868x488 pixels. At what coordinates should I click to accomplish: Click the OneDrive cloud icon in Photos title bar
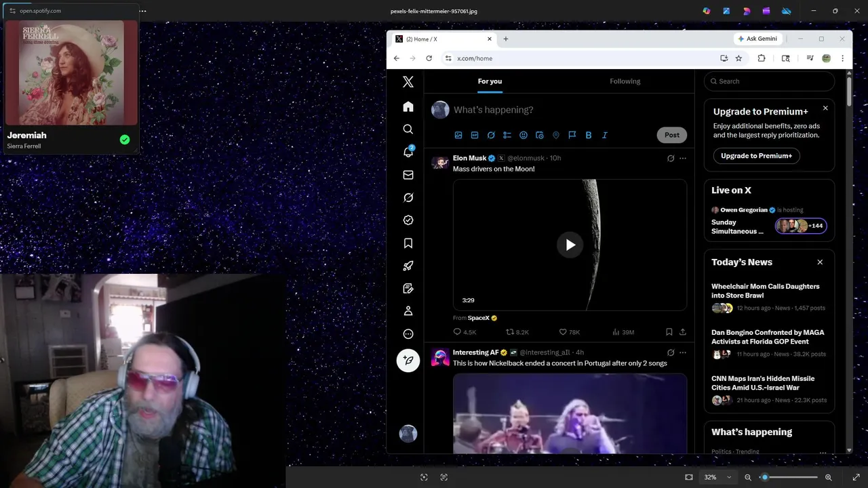pos(787,11)
